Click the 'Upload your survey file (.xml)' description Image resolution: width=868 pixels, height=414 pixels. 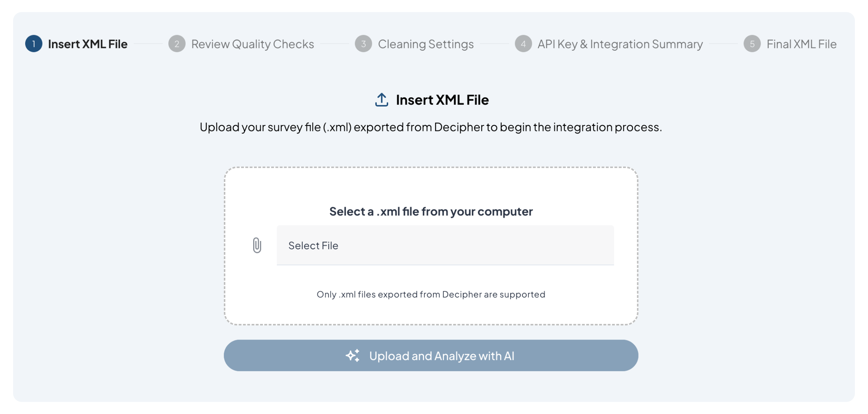(431, 127)
